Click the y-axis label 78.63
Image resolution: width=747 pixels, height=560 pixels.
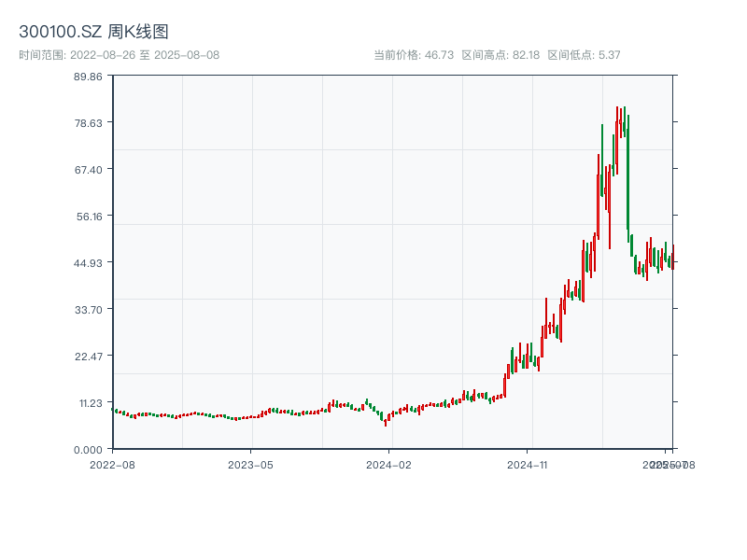pos(88,123)
